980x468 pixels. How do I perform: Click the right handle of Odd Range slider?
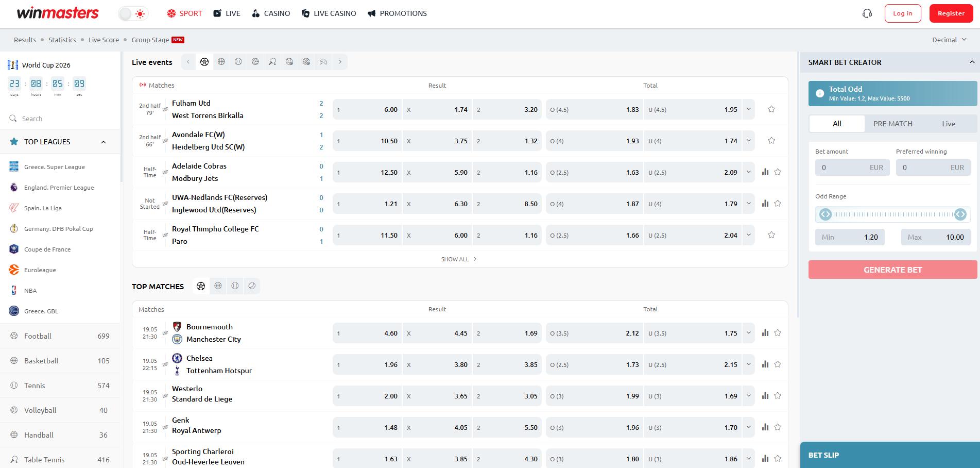[960, 214]
